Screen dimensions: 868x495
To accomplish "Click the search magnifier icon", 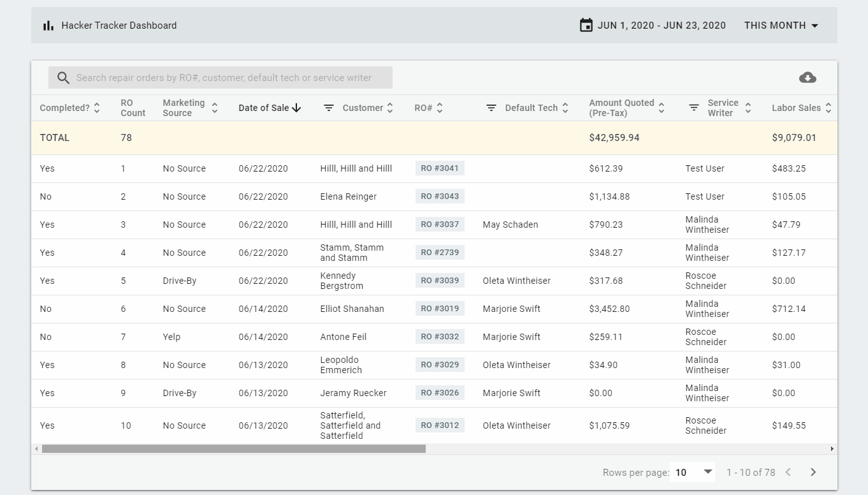I will pyautogui.click(x=63, y=78).
